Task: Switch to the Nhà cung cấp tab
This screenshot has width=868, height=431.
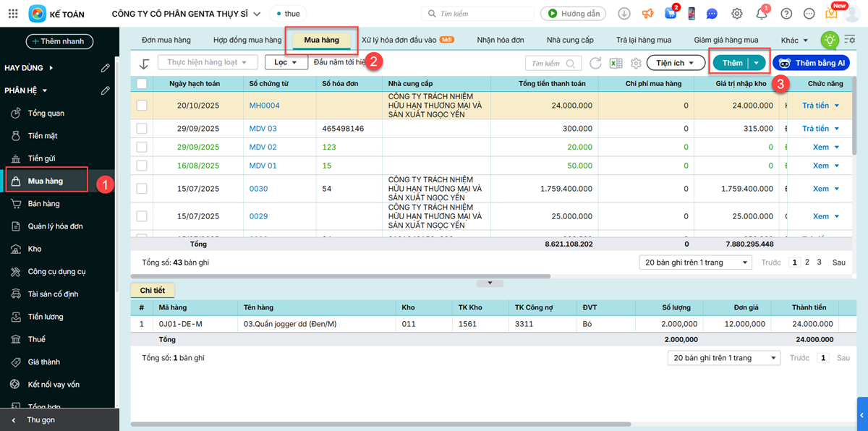Action: pos(570,40)
